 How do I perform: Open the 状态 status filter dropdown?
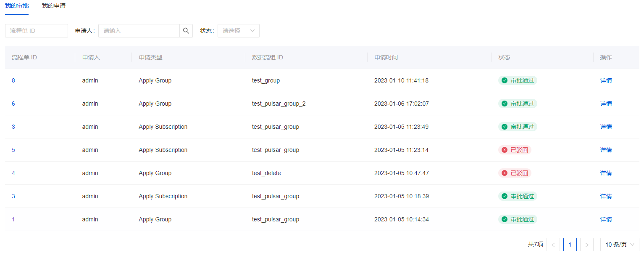click(x=238, y=31)
